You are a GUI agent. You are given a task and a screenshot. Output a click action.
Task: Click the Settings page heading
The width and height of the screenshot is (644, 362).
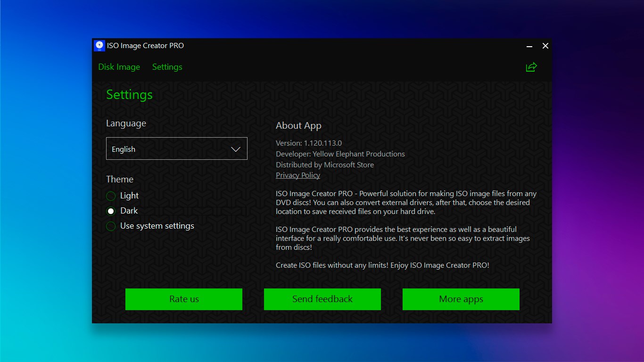[x=129, y=95]
